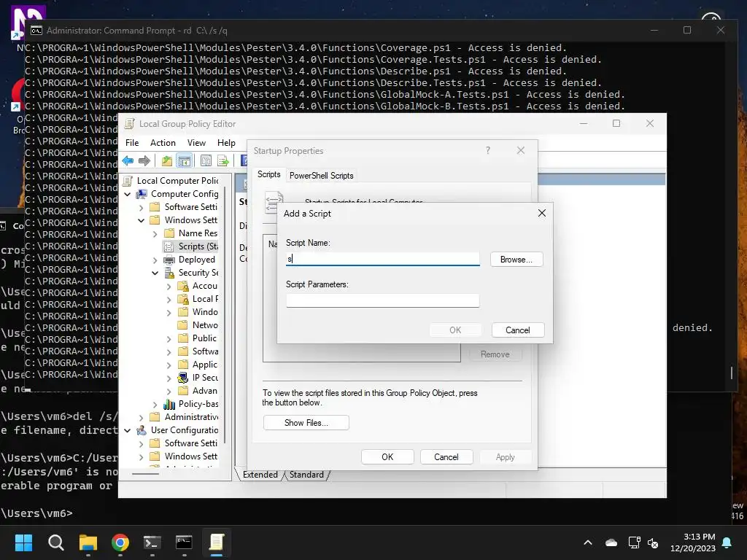747x560 pixels.
Task: Select the Scripts (Startup/Shutdown) node icon
Action: pyautogui.click(x=169, y=246)
